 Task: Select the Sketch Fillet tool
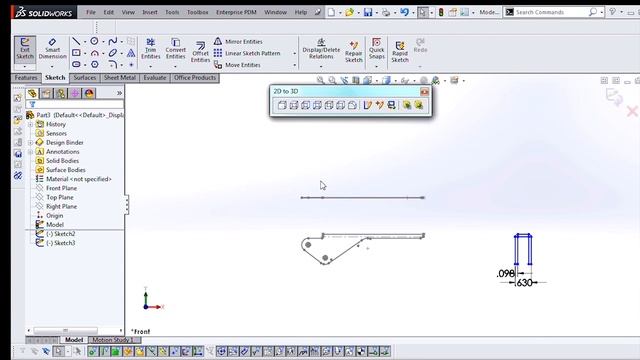[113, 64]
